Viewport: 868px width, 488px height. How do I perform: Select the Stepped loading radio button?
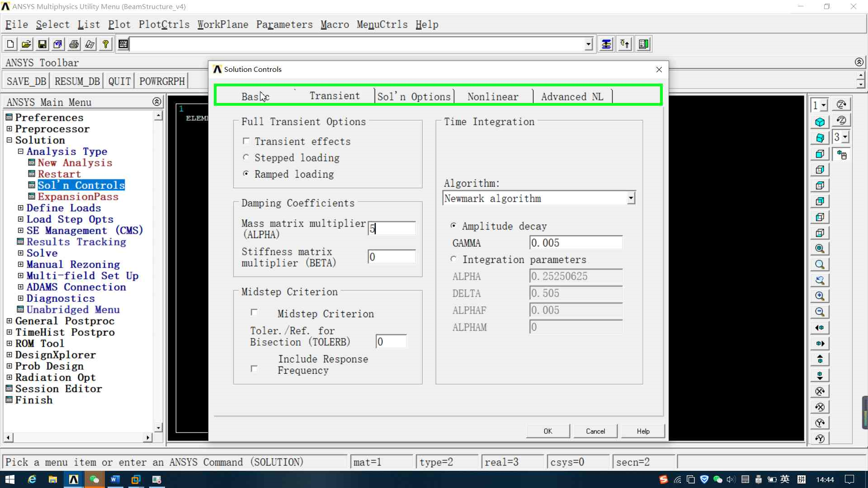coord(246,158)
